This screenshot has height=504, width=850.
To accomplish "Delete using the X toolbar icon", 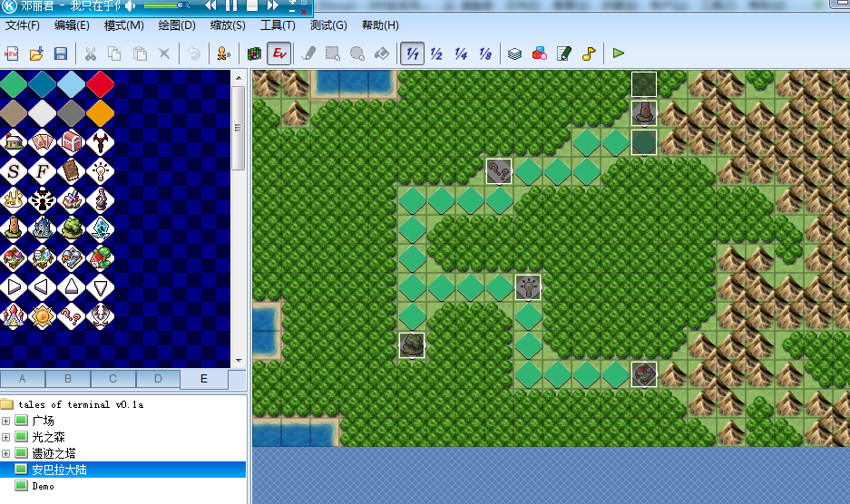I will tap(164, 53).
